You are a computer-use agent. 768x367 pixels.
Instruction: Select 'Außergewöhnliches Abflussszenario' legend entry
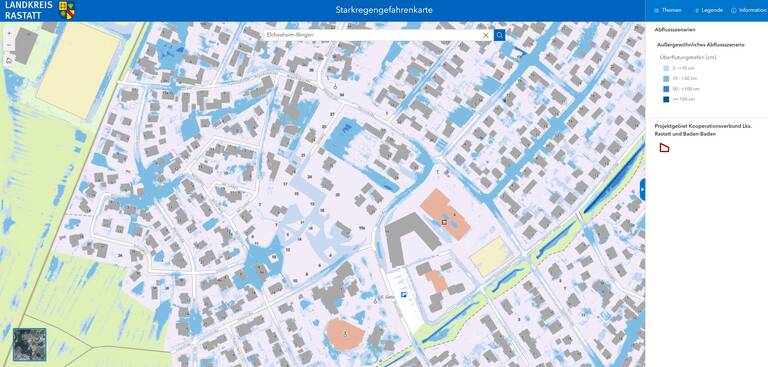701,45
